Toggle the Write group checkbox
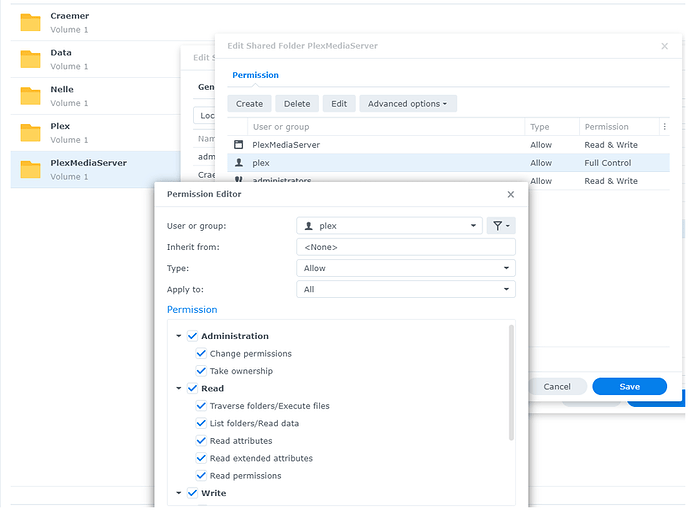 click(x=192, y=493)
